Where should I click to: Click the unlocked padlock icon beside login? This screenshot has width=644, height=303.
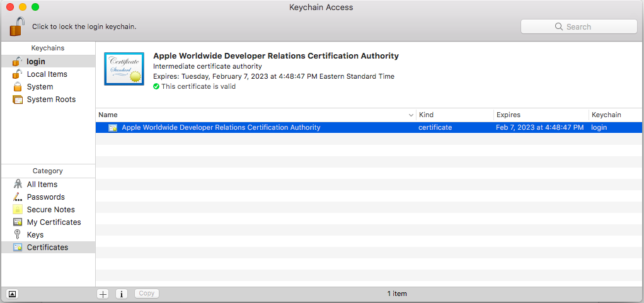point(17,62)
